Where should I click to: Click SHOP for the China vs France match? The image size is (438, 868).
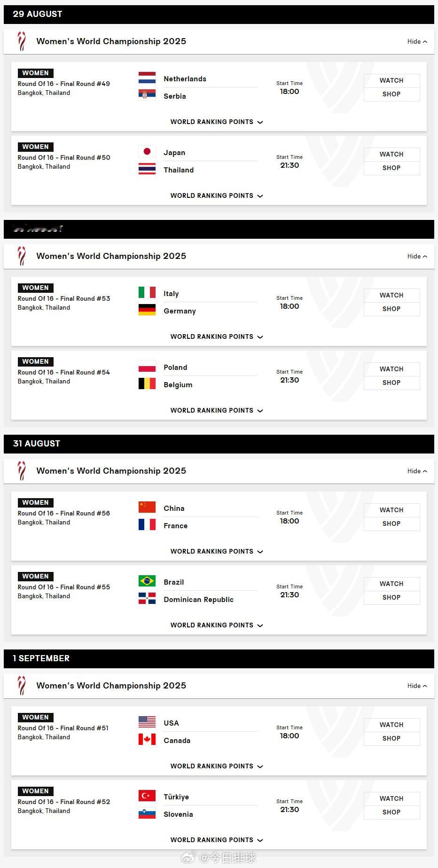[391, 524]
